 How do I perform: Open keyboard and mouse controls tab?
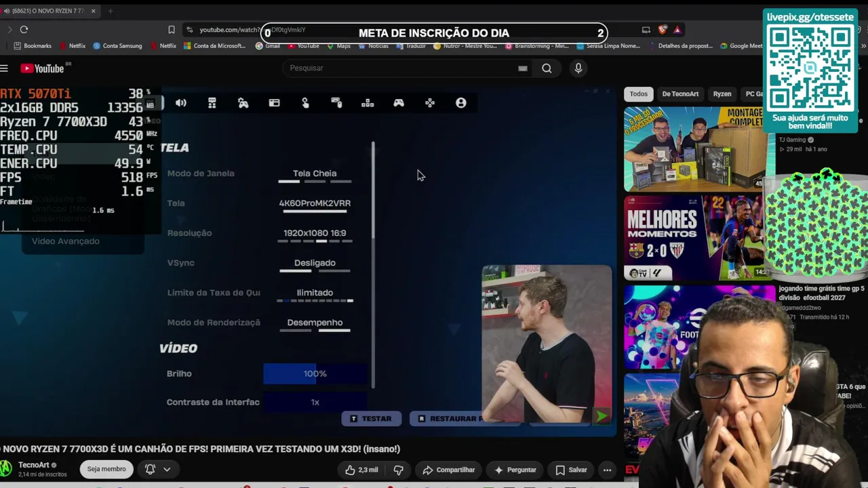[337, 103]
